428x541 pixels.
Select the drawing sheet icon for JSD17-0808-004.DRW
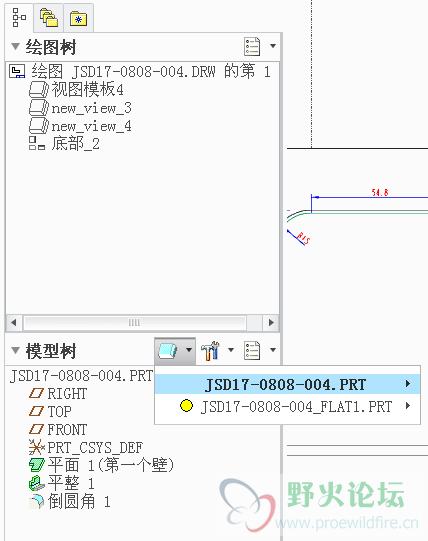tap(17, 71)
